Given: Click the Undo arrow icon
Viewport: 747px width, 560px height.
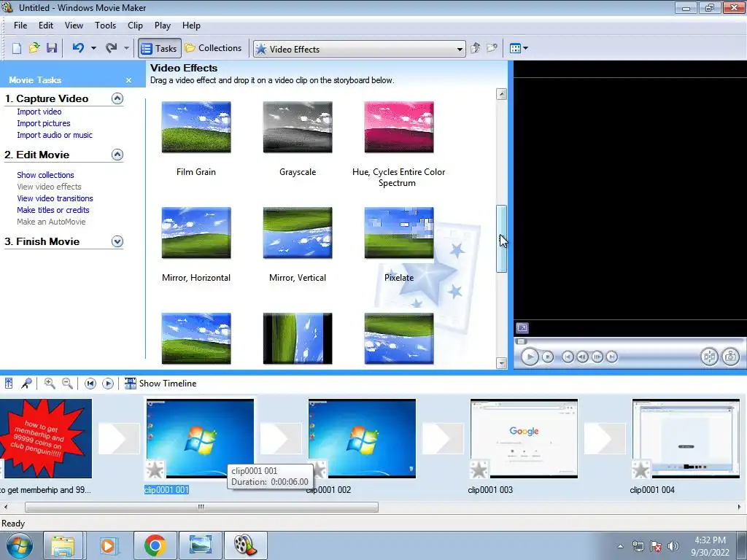Looking at the screenshot, I should [x=78, y=48].
